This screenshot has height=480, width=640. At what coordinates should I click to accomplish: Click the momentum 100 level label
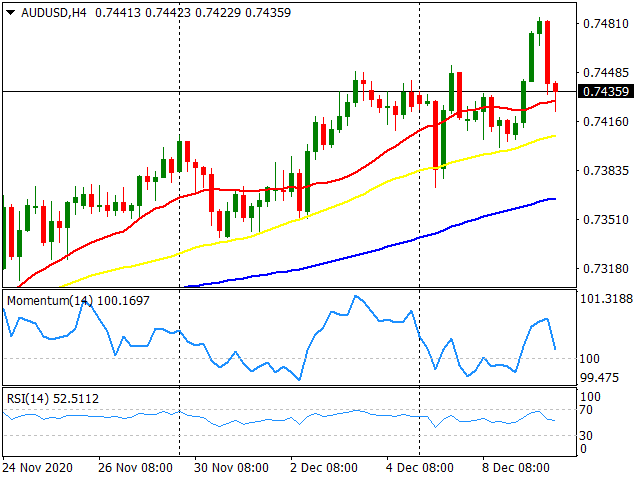coord(589,359)
